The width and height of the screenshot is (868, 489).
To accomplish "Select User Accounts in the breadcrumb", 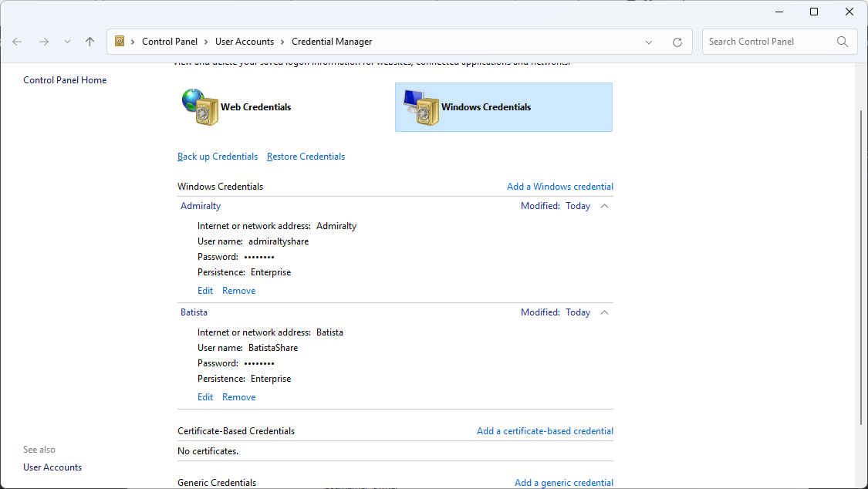I will click(x=244, y=42).
